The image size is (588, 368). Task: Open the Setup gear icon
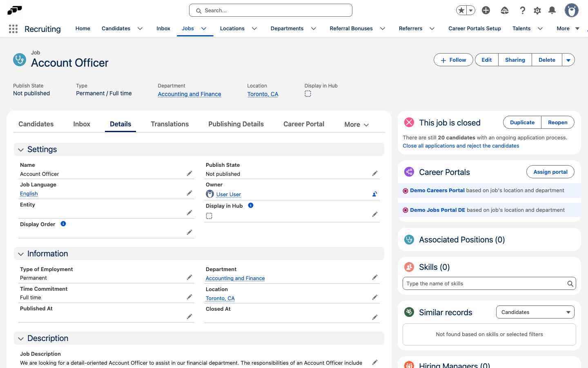(537, 10)
